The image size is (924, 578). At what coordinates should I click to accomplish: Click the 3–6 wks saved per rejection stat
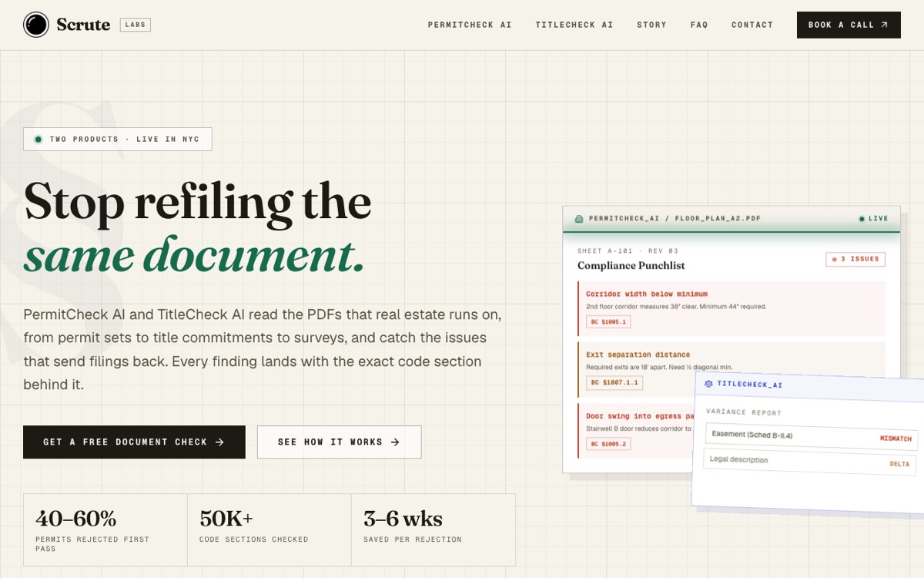coord(434,530)
